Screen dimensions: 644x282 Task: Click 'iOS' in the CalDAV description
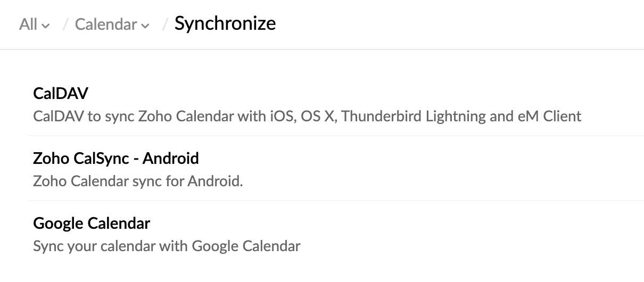tap(279, 116)
